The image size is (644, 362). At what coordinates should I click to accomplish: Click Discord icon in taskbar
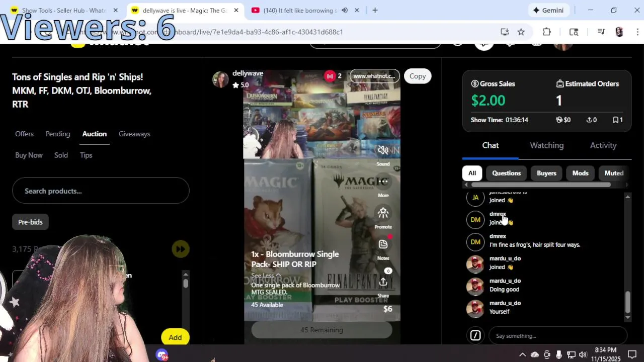[x=162, y=355]
